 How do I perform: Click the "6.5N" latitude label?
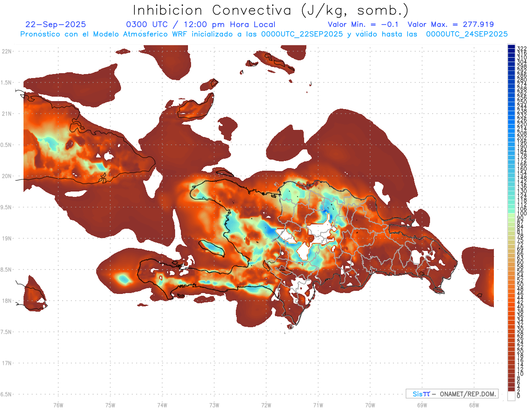point(6,394)
